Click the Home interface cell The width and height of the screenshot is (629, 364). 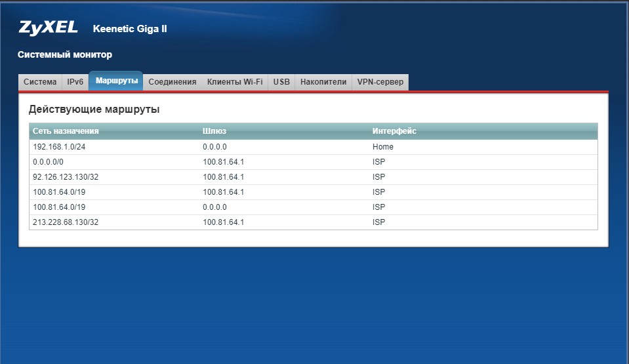pos(382,147)
